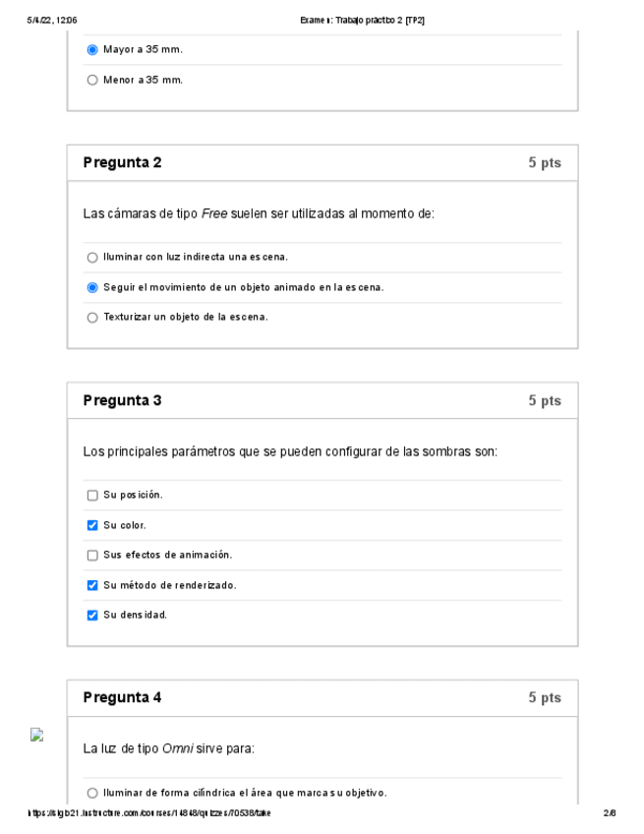This screenshot has height=834, width=644.
Task: Untick the 'Su densidad.' checkbox
Action: pyautogui.click(x=92, y=616)
